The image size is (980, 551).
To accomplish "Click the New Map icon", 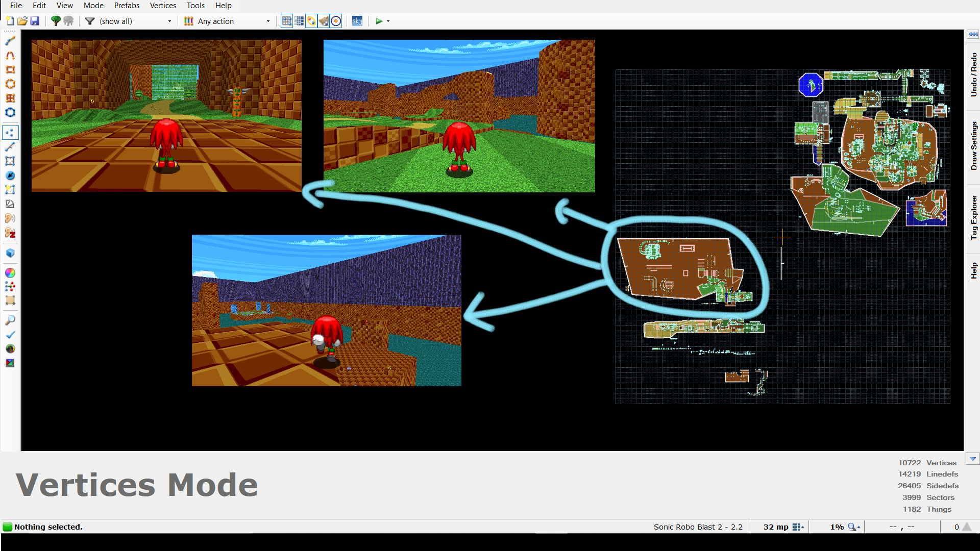I will tap(10, 21).
